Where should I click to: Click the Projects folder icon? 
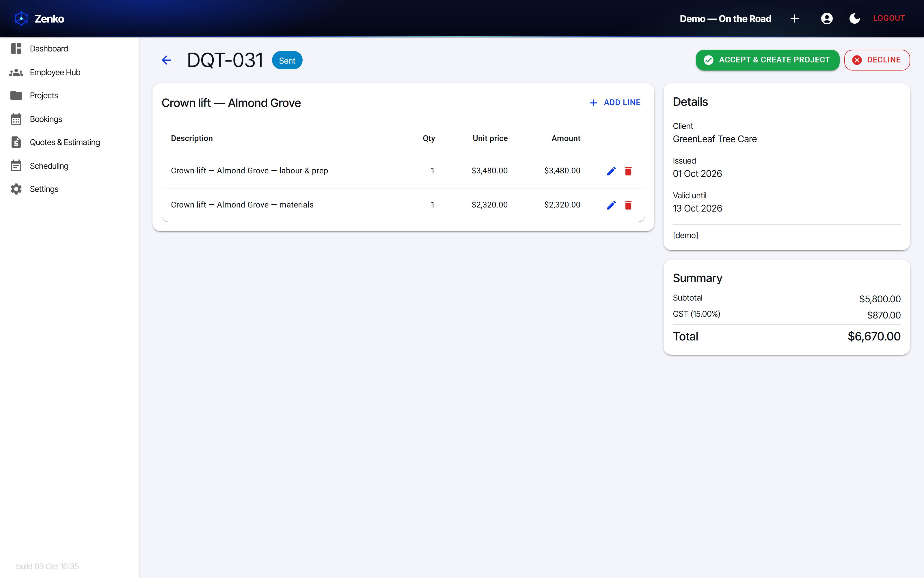coord(16,95)
